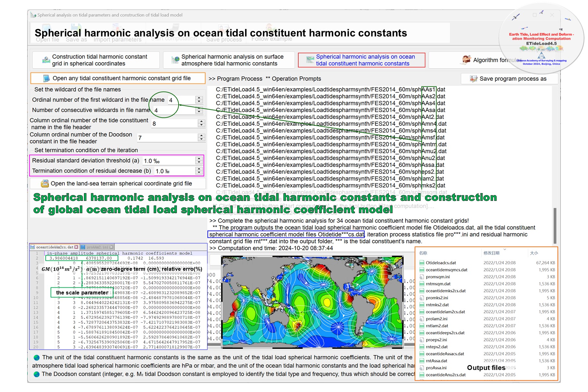Screen dimensions: 588x392
Task: Click the Algorithm formulas icon
Action: tap(466, 60)
